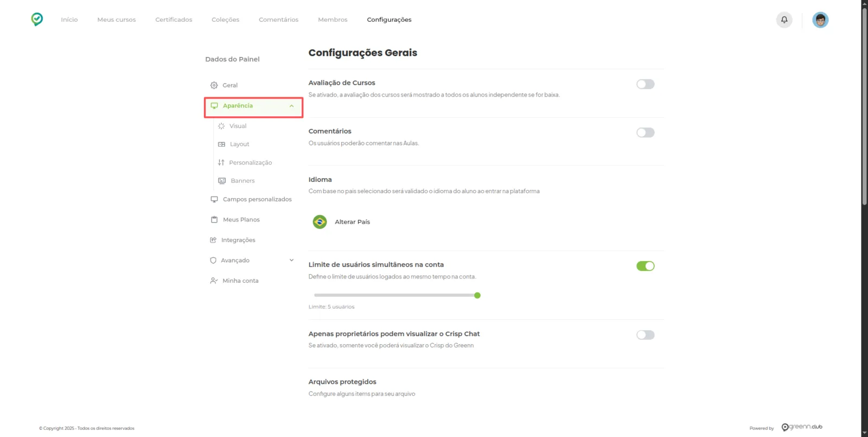Open the Meus cursos tab
Screen dimensions: 868x437
click(x=117, y=20)
